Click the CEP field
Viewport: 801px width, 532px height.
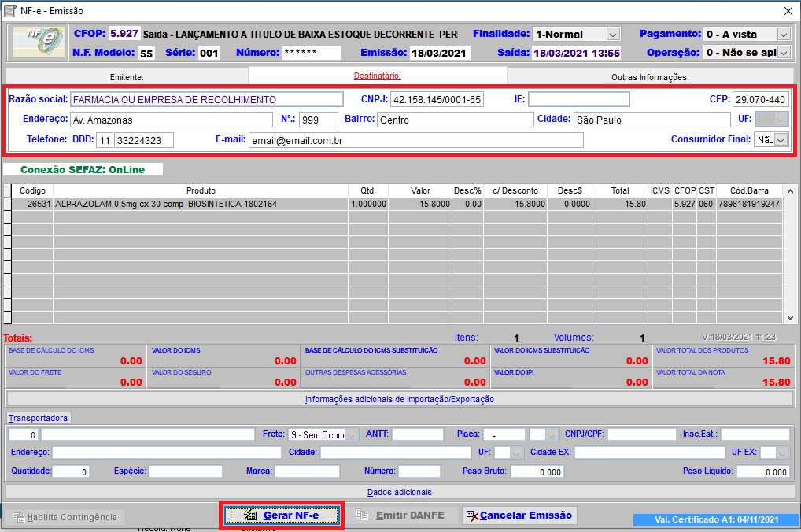(x=761, y=99)
